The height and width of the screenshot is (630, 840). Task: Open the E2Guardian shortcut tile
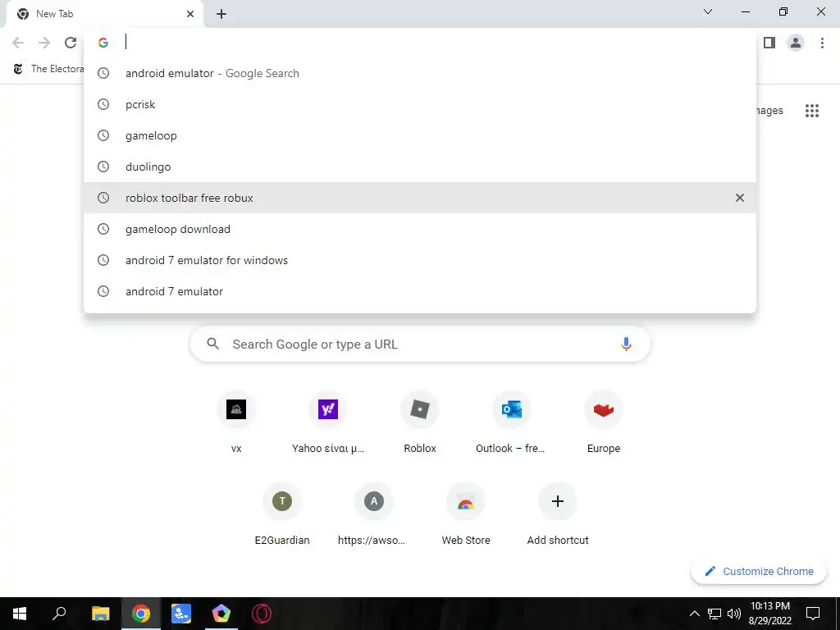tap(282, 514)
